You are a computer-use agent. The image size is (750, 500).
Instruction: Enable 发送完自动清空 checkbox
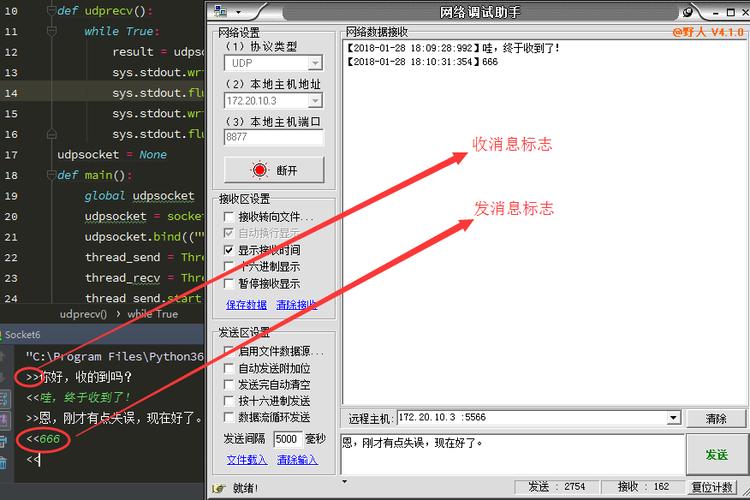tap(229, 385)
